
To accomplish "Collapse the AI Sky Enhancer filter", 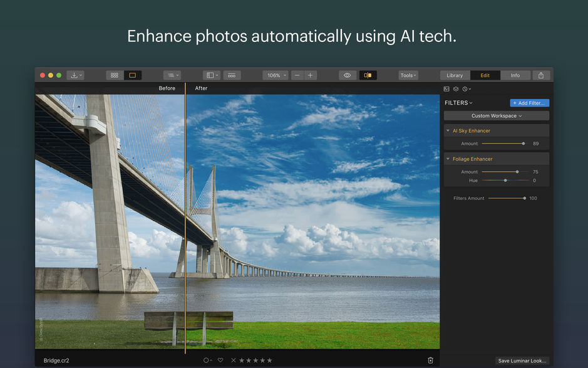I will point(447,130).
